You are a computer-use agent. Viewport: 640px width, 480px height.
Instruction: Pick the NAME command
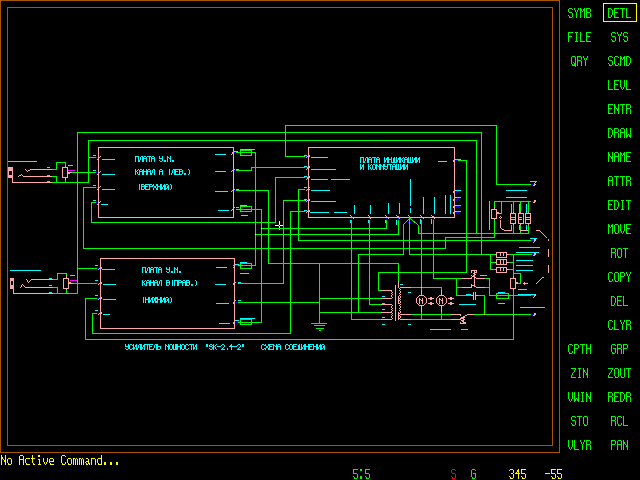pos(619,157)
